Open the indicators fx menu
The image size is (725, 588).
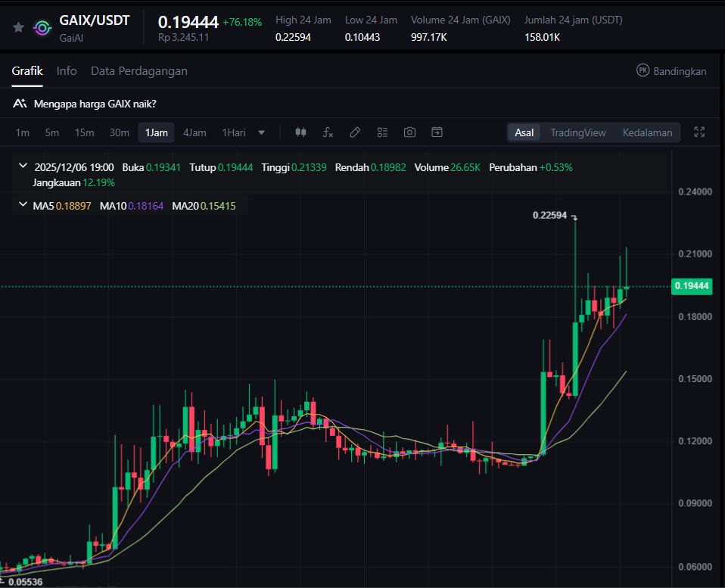pyautogui.click(x=328, y=132)
